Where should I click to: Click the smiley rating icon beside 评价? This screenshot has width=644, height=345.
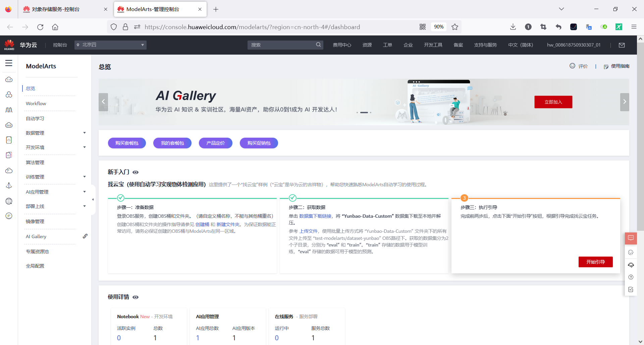(572, 66)
